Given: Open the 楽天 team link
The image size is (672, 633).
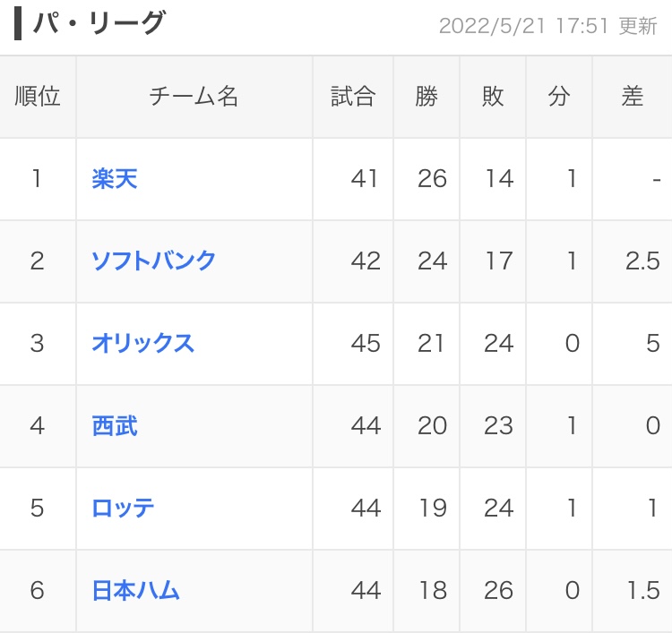Looking at the screenshot, I should [115, 179].
